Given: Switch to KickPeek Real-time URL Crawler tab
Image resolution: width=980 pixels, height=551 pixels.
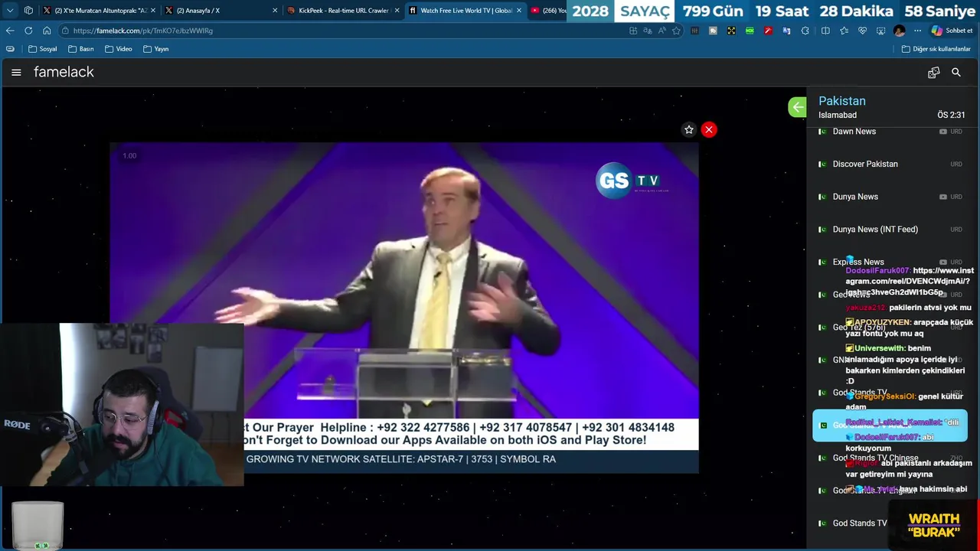Looking at the screenshot, I should pos(344,11).
